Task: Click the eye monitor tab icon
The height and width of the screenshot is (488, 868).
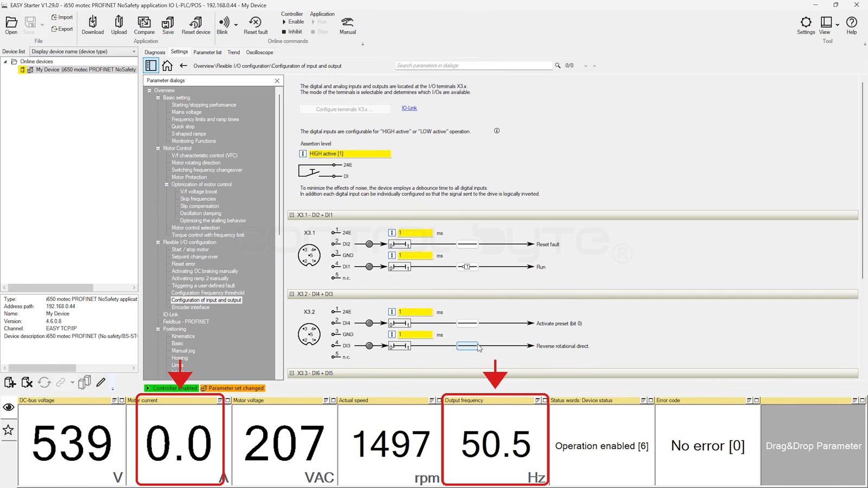Action: point(8,407)
